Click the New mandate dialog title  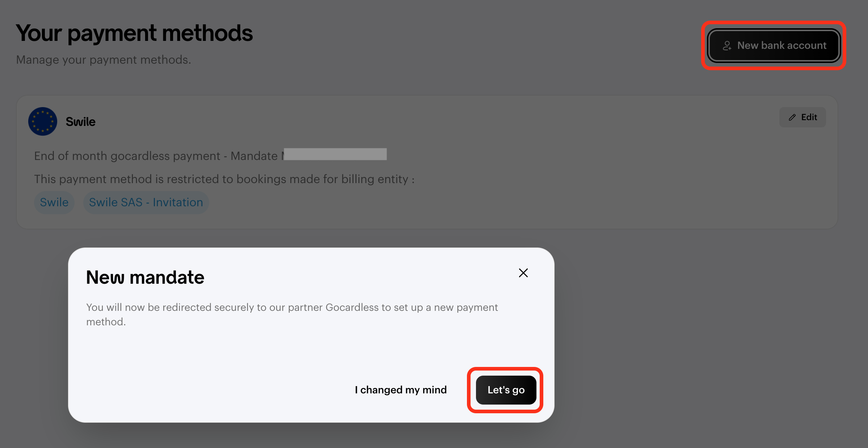coord(145,278)
